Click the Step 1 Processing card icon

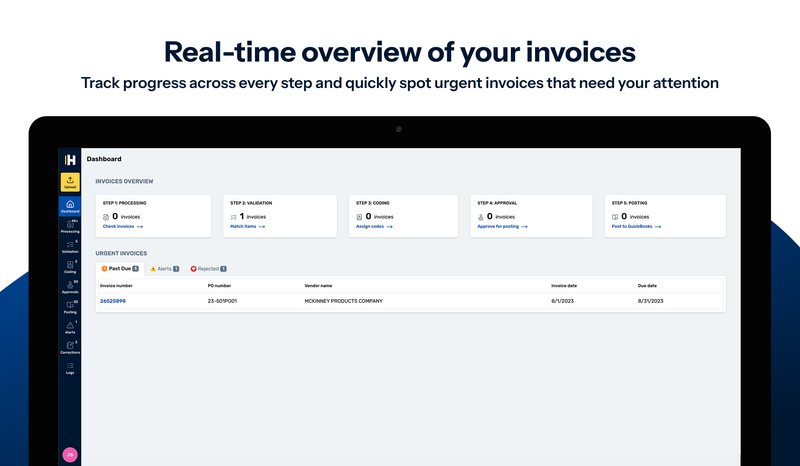click(x=106, y=217)
